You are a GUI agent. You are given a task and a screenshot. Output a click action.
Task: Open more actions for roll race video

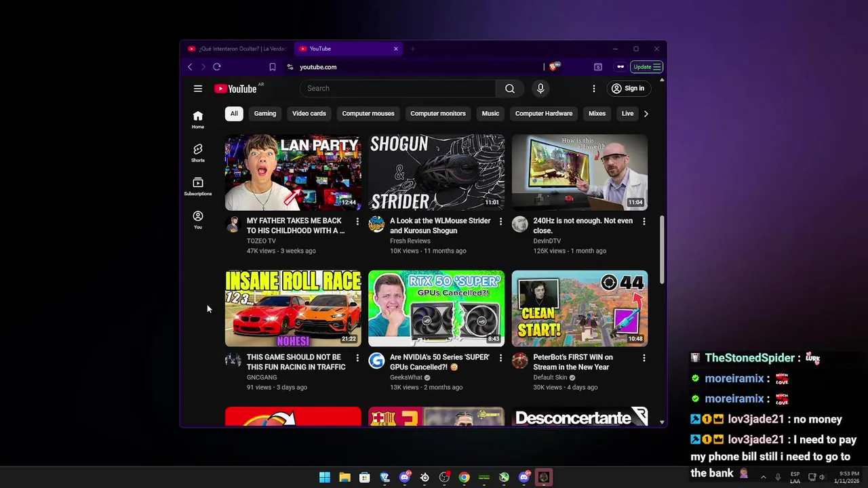tap(357, 358)
